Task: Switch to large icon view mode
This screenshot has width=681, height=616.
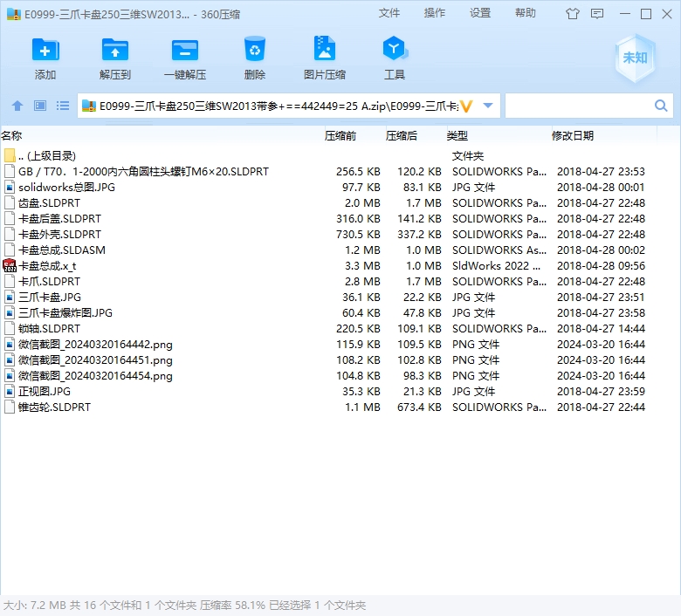Action: pos(40,106)
